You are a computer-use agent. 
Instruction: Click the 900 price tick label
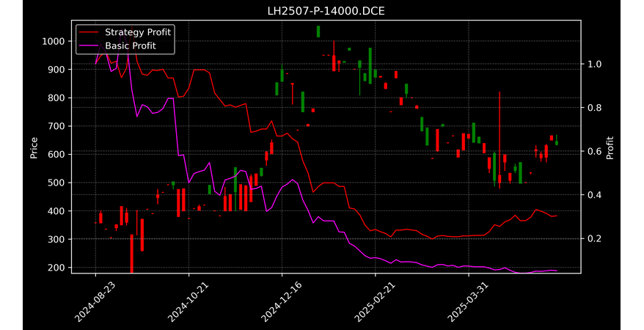tap(56, 70)
